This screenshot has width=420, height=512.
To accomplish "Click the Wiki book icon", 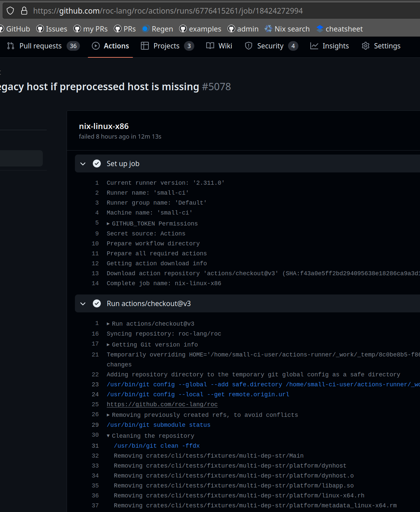I will pos(210,46).
